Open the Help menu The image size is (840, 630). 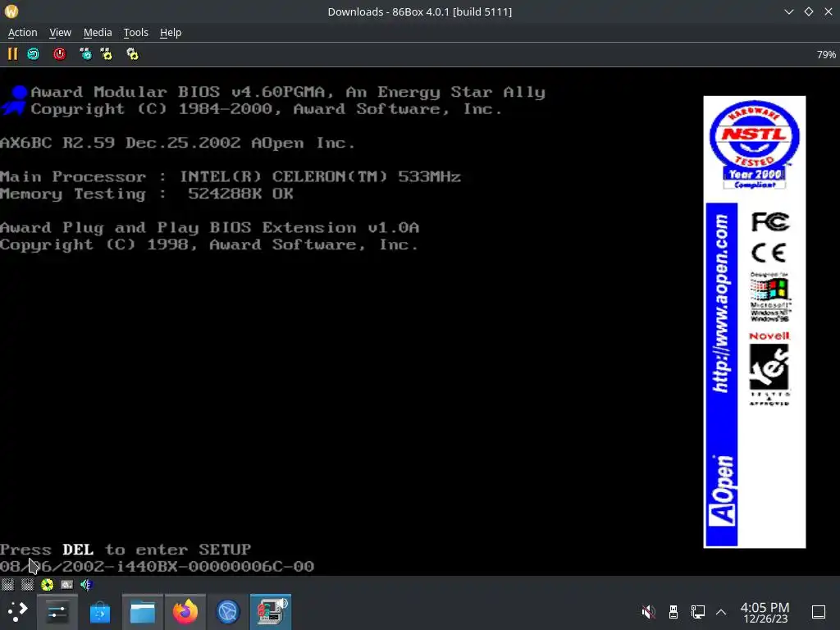click(171, 33)
